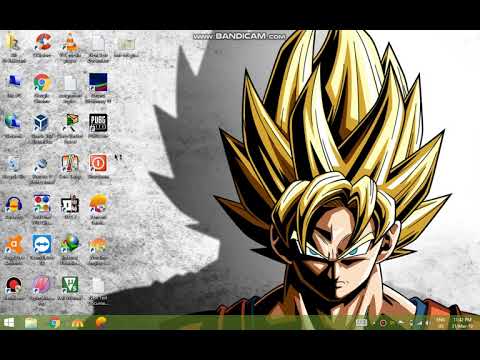Open File Explorer from the taskbar

[31, 323]
